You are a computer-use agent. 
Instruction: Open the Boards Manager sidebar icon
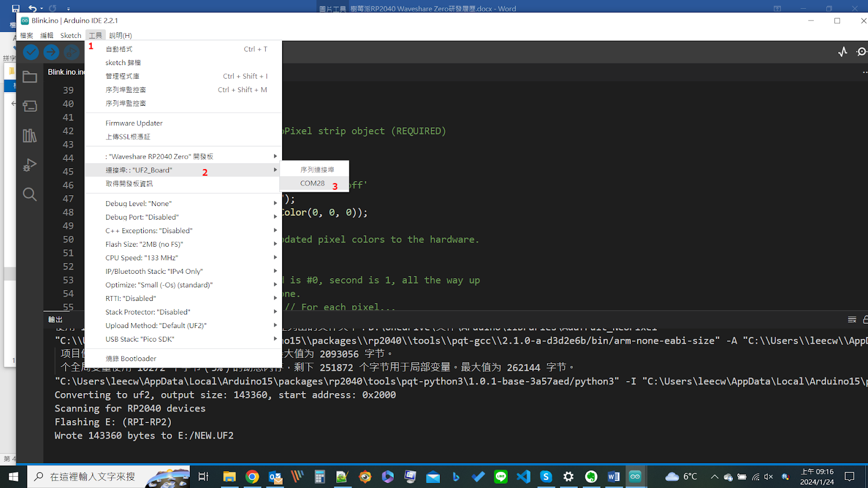[x=30, y=106]
